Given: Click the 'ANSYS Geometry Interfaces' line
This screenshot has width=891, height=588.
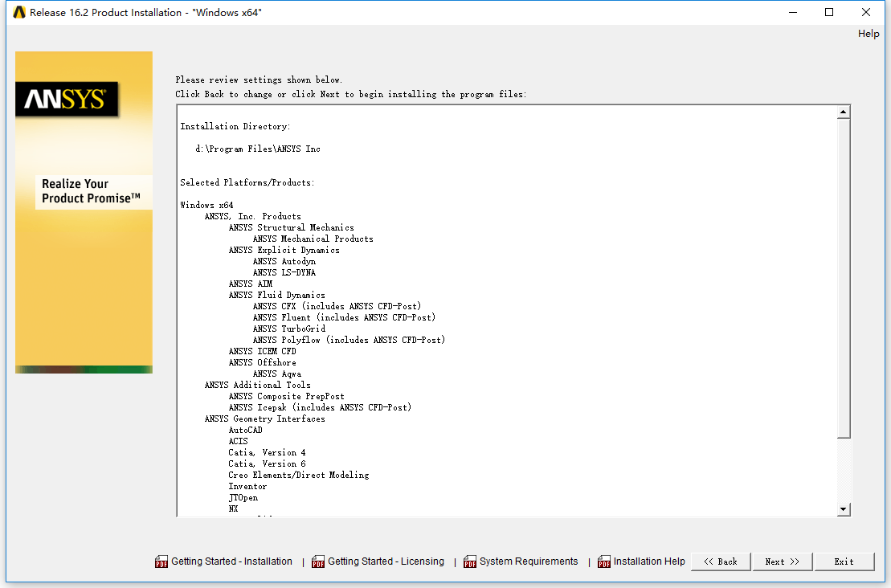Looking at the screenshot, I should tap(265, 419).
